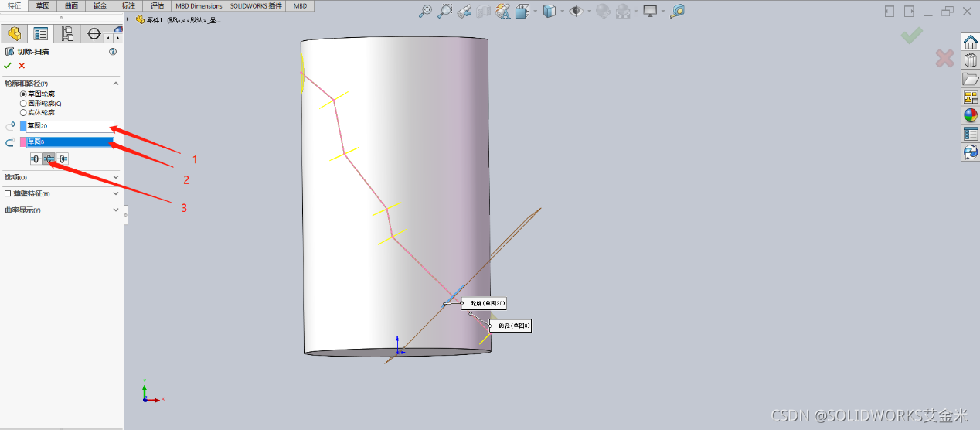Switch to the 标注 ribbon tab
Image resolution: width=980 pixels, height=430 pixels.
point(128,5)
